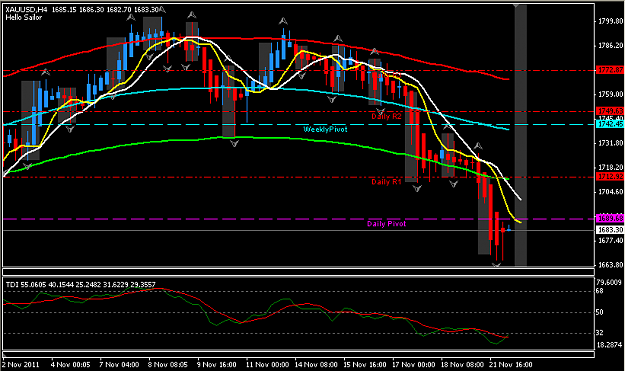Click the fractal arrow below the lowest candle wick
Viewport: 625px width, 371px height.
pos(496,265)
